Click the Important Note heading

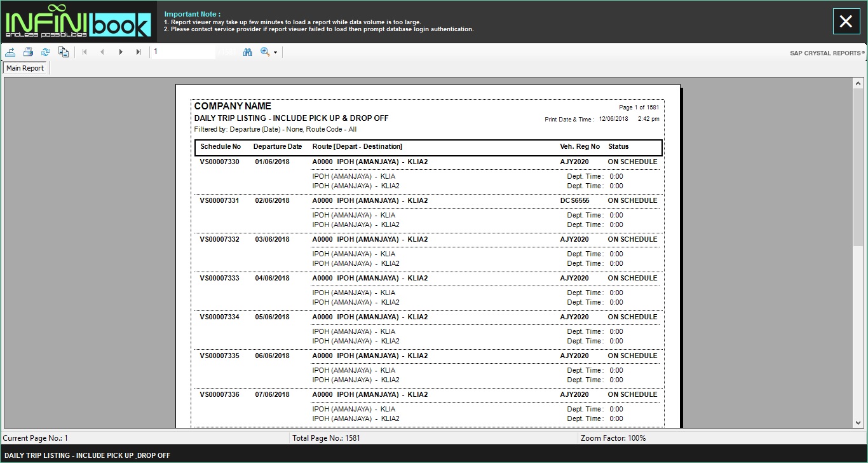[192, 14]
